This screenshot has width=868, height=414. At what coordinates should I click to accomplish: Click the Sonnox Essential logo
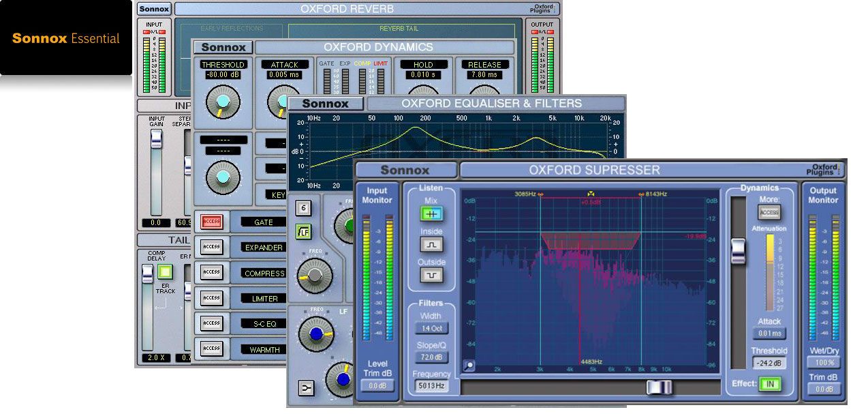pyautogui.click(x=66, y=38)
